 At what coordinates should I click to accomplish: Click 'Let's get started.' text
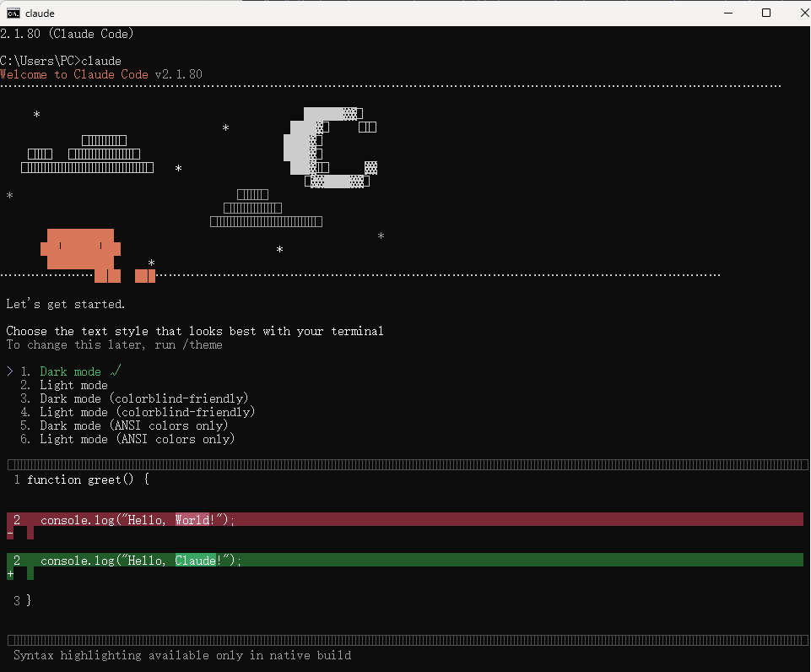[x=66, y=304]
